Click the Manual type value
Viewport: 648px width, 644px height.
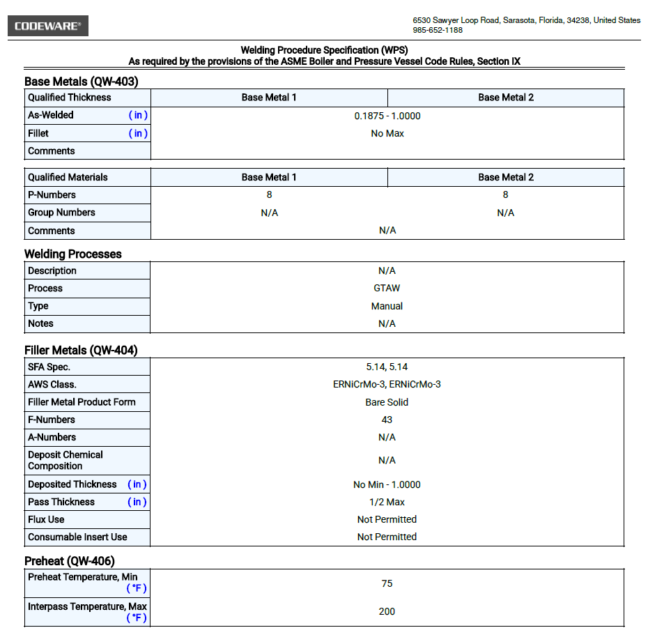tap(387, 306)
